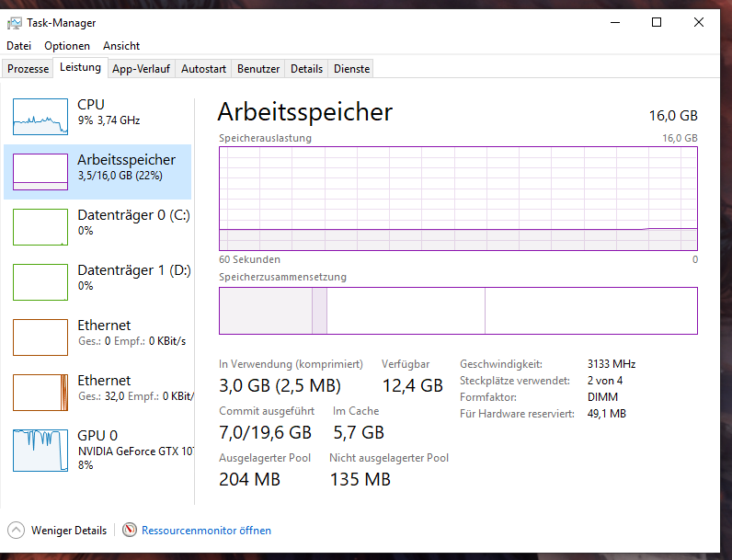Switch to the Prozesse tab
Screen dimensions: 732x560
click(x=28, y=69)
